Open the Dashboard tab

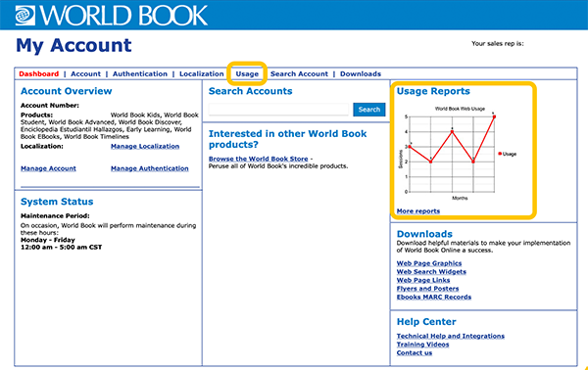coord(39,73)
